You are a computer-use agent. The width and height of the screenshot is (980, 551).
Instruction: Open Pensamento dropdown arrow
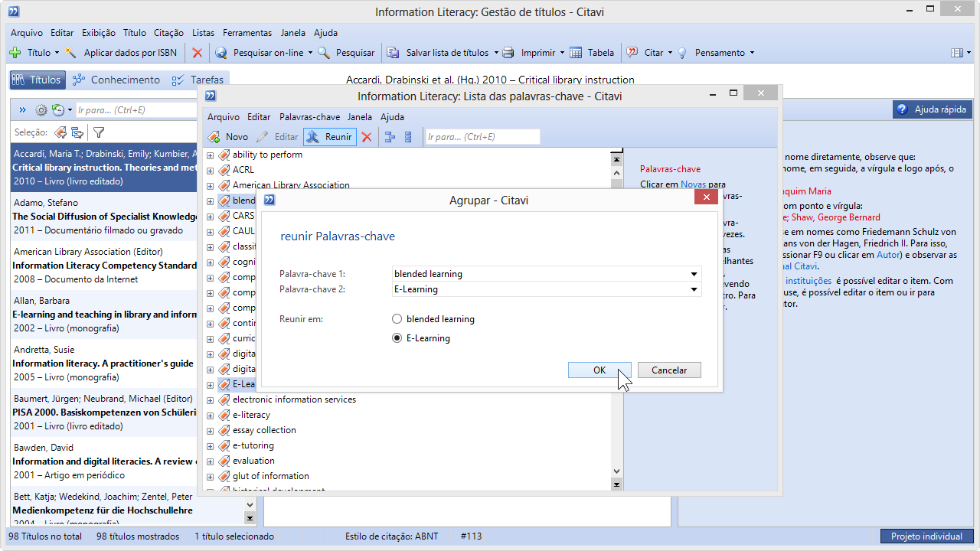coord(752,53)
